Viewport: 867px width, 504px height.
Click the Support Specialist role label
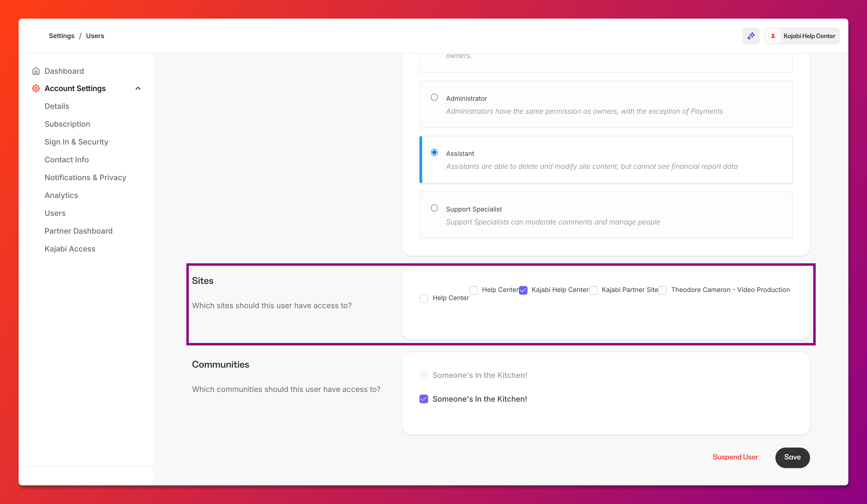tap(474, 209)
